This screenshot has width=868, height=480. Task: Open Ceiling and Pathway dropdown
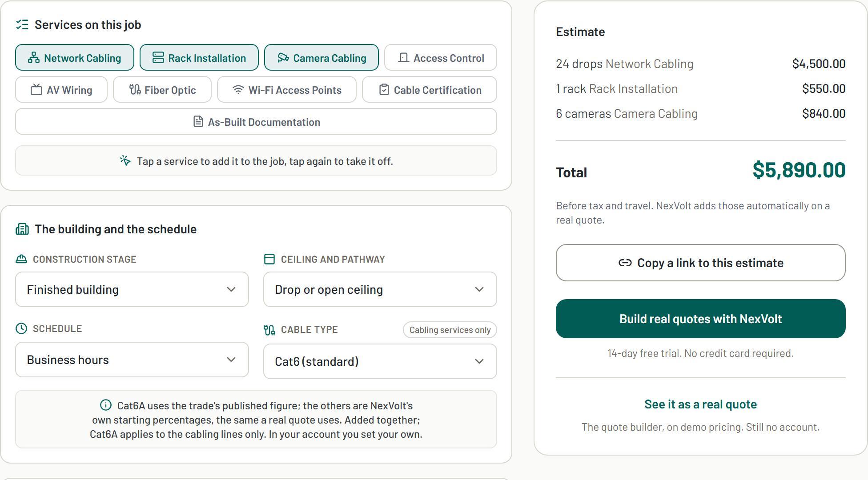click(x=380, y=289)
